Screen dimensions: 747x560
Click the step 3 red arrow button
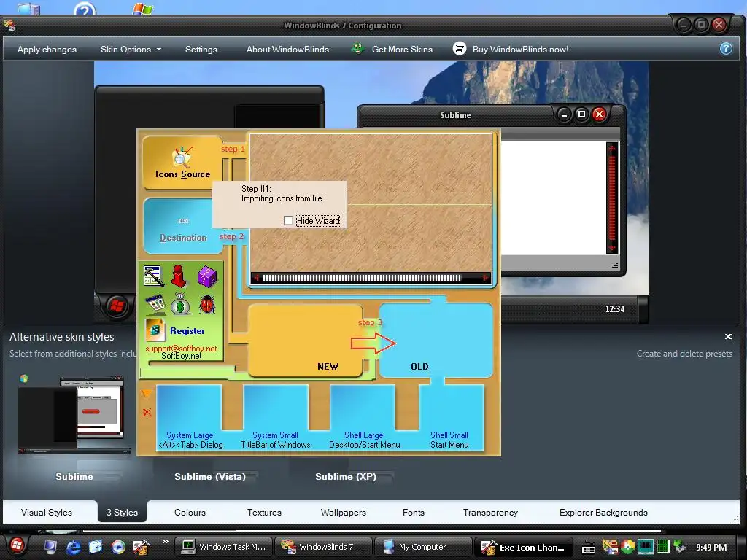(373, 343)
